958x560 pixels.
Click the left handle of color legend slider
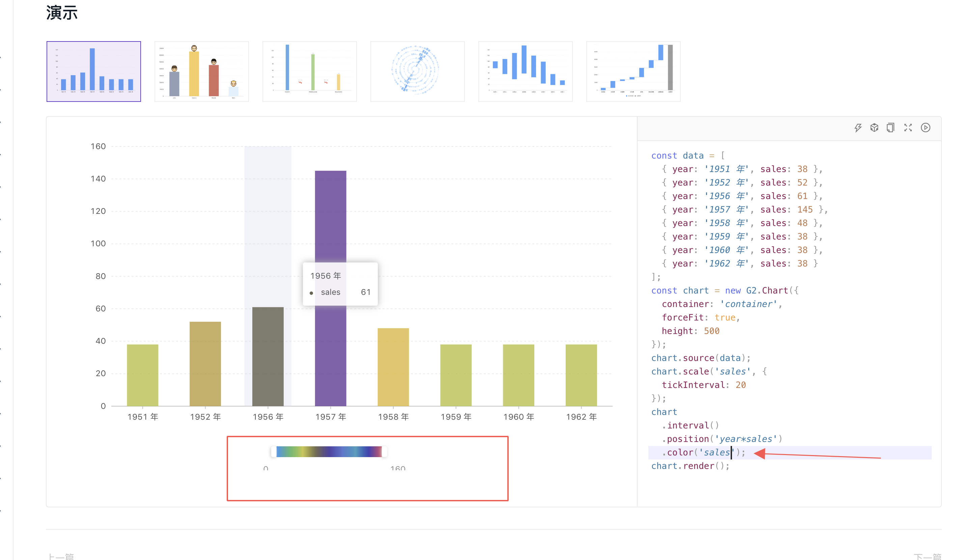273,452
